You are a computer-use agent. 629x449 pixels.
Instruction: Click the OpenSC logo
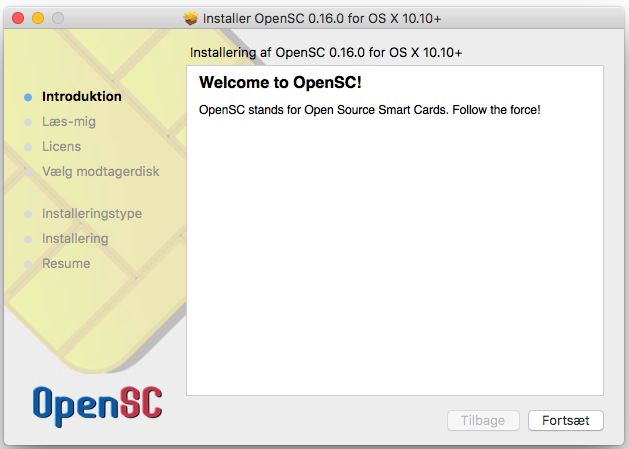(x=97, y=406)
